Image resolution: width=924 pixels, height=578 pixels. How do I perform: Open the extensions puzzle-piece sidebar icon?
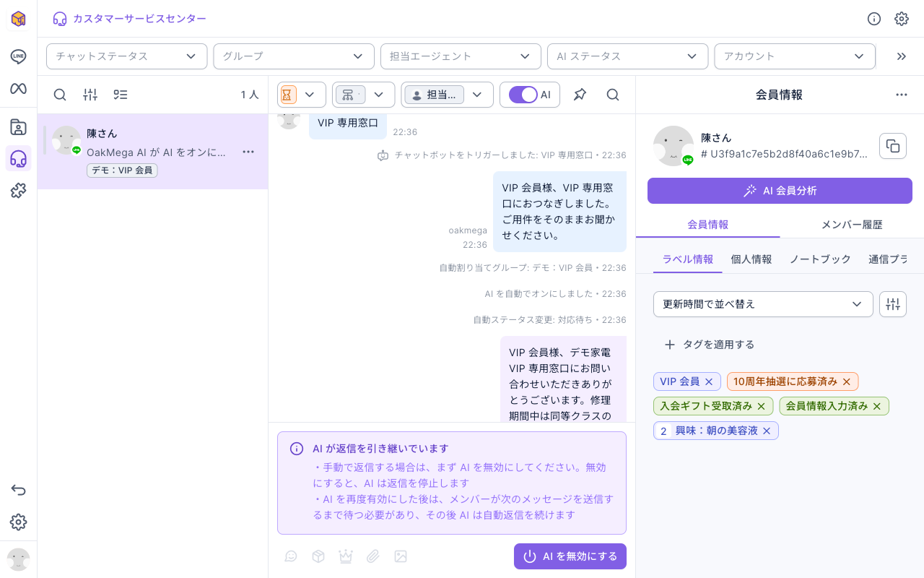coord(18,191)
